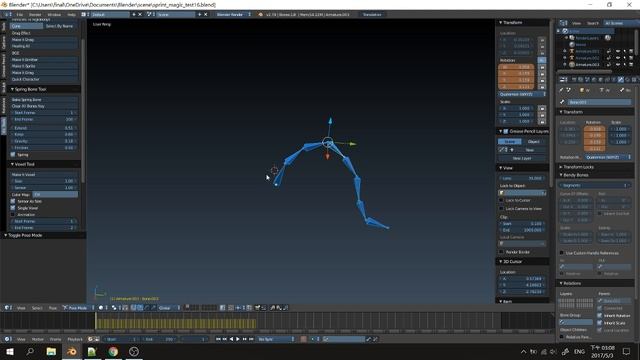Click the New Layer grease pencil button
The width and height of the screenshot is (640, 360).
click(x=522, y=158)
